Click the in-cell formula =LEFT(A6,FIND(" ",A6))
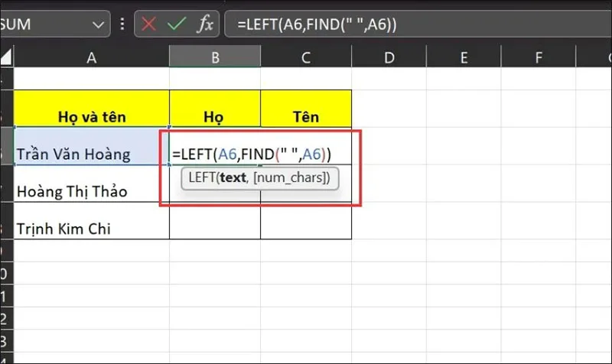This screenshot has height=364, width=612. pyautogui.click(x=252, y=154)
